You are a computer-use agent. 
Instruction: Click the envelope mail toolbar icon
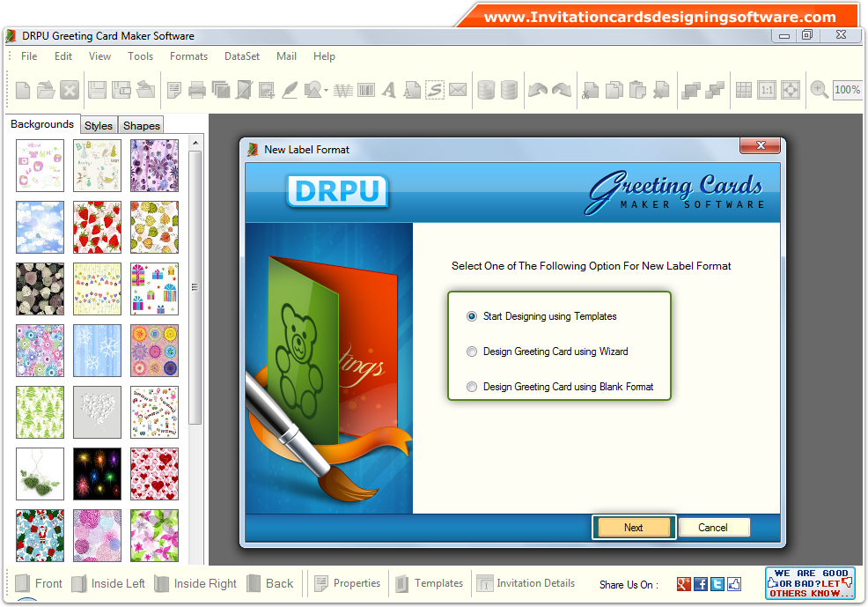(458, 89)
